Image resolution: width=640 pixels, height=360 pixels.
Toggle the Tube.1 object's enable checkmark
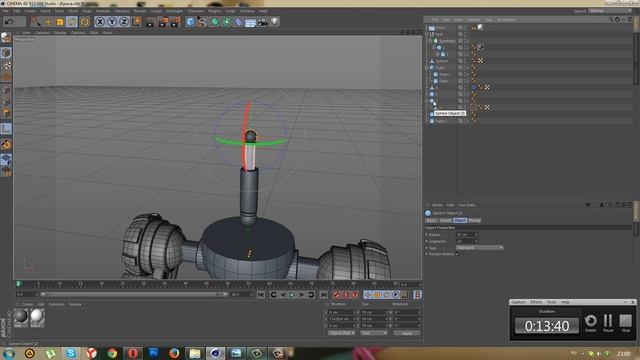tap(468, 74)
